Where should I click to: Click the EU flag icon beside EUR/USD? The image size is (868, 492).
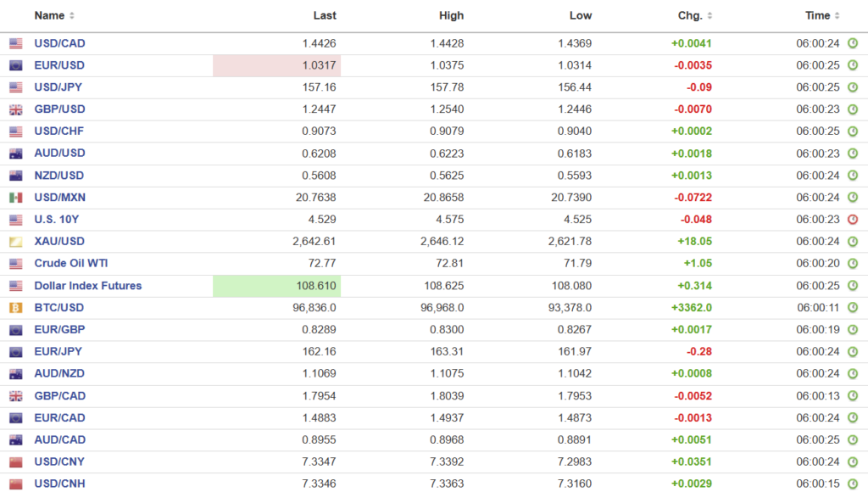15,65
